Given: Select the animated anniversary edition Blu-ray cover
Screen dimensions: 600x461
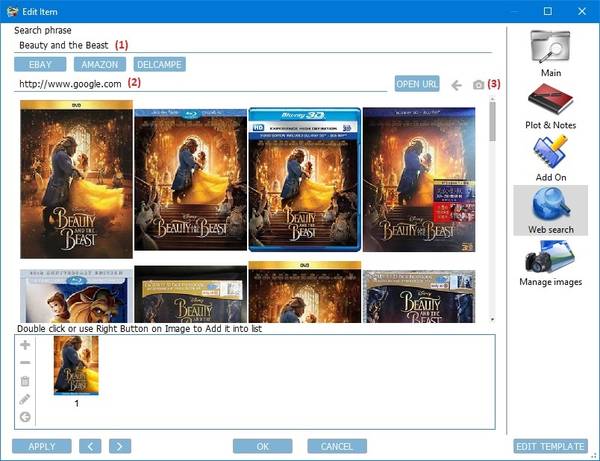Looking at the screenshot, I should (x=77, y=296).
